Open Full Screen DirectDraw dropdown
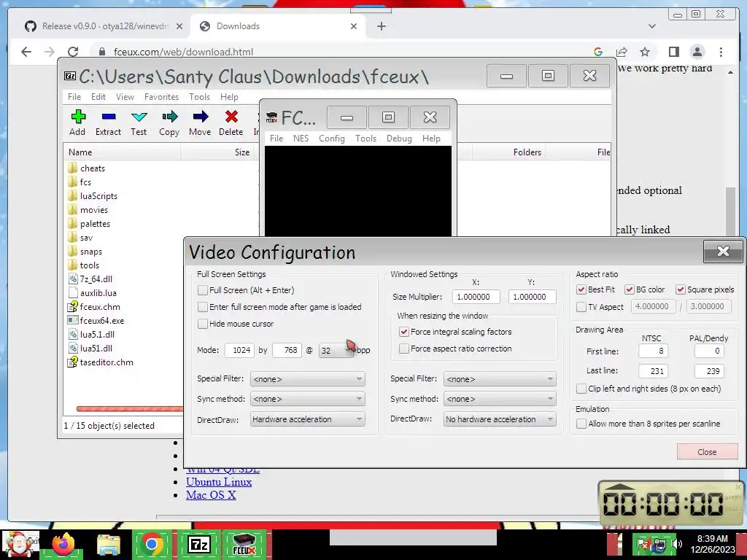 308,419
